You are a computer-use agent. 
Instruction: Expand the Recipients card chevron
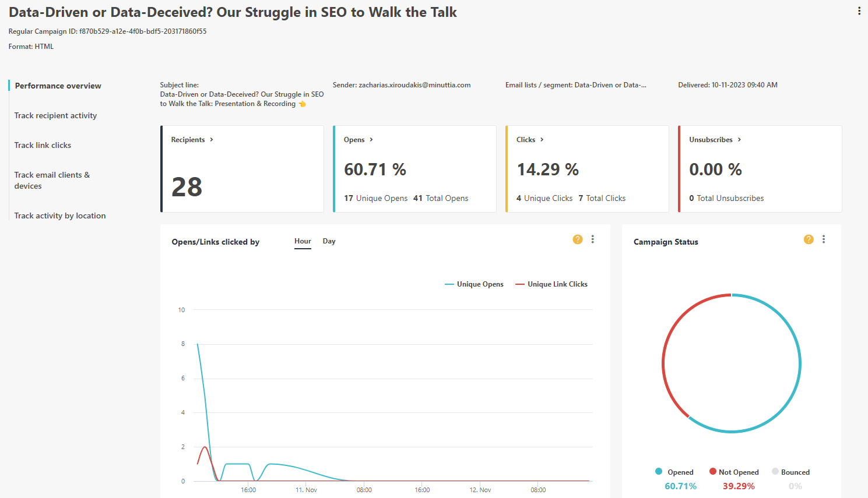tap(212, 140)
